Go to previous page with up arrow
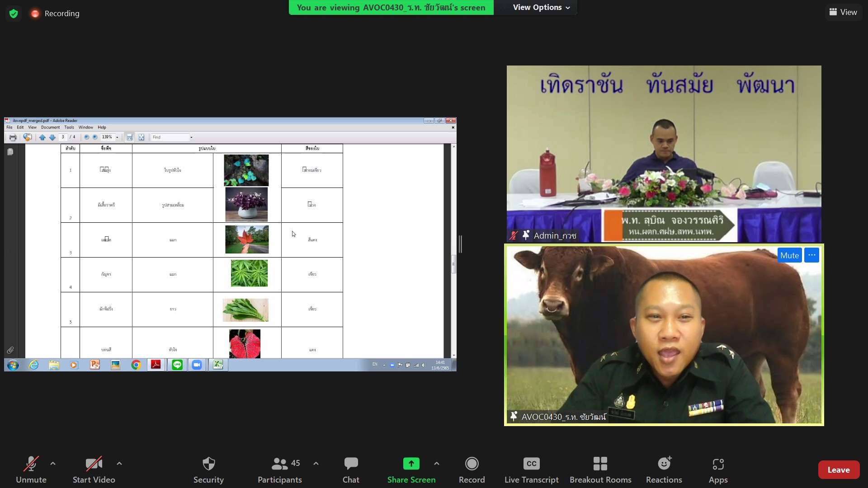 [42, 137]
